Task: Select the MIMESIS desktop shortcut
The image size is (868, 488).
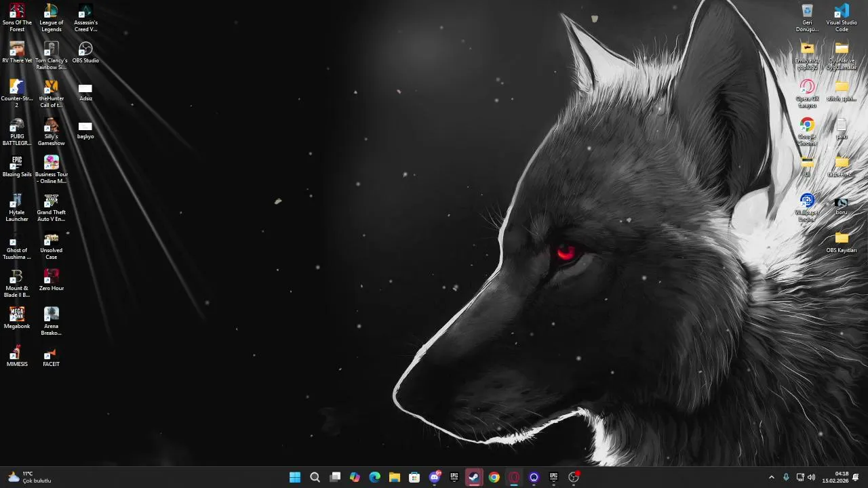Action: click(x=17, y=357)
